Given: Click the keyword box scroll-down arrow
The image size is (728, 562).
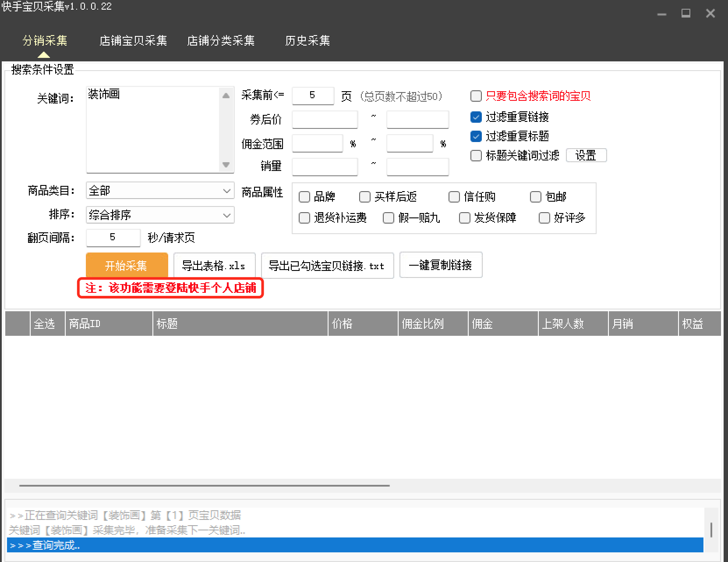Looking at the screenshot, I should click(226, 165).
